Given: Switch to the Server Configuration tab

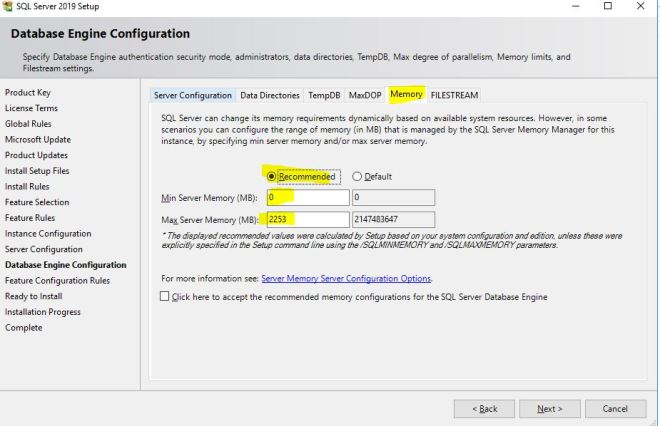Looking at the screenshot, I should [193, 95].
